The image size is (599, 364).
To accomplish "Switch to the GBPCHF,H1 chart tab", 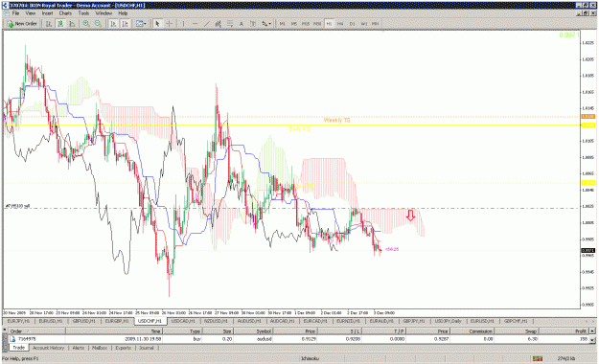I will [516, 321].
